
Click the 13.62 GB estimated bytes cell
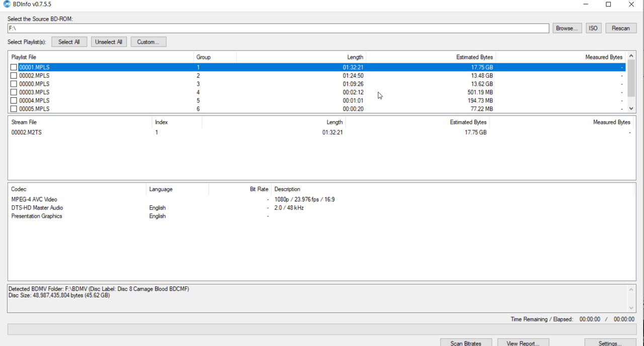coord(482,84)
